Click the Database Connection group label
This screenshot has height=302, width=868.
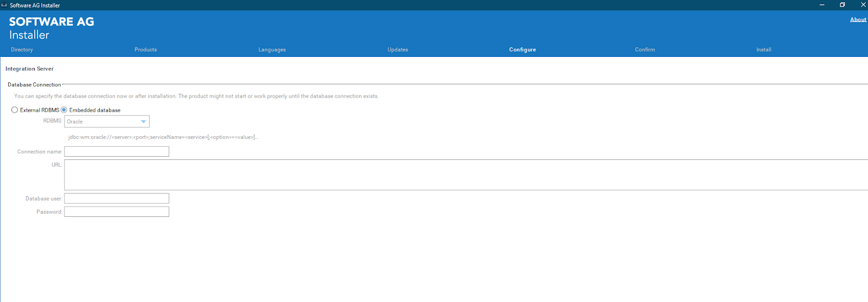tap(34, 85)
